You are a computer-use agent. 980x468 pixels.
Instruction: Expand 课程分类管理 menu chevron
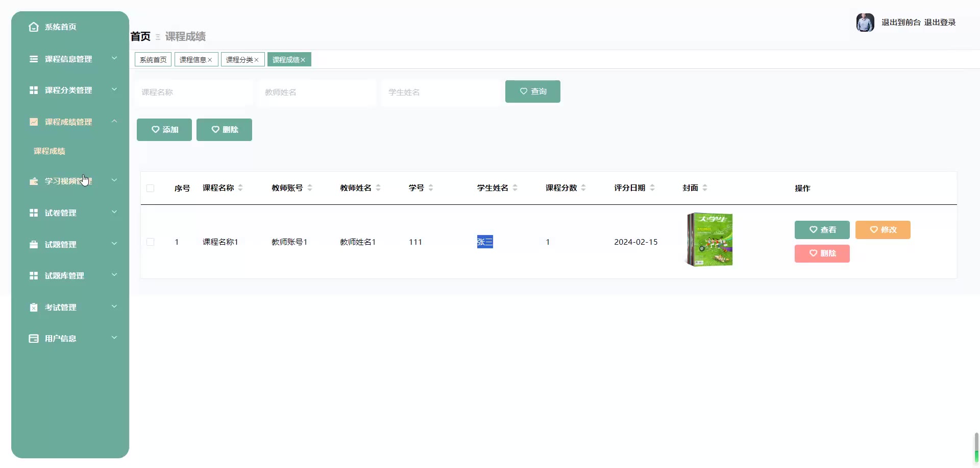pyautogui.click(x=114, y=89)
